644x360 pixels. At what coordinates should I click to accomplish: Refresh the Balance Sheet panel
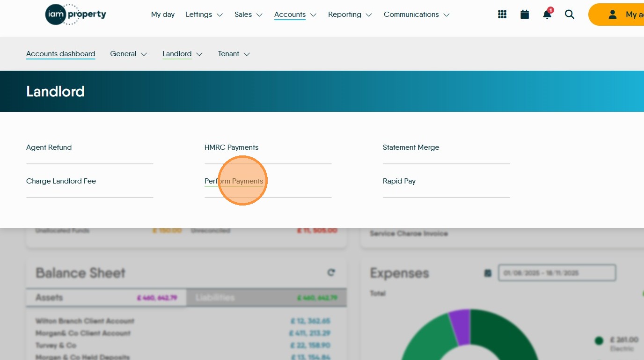click(331, 272)
